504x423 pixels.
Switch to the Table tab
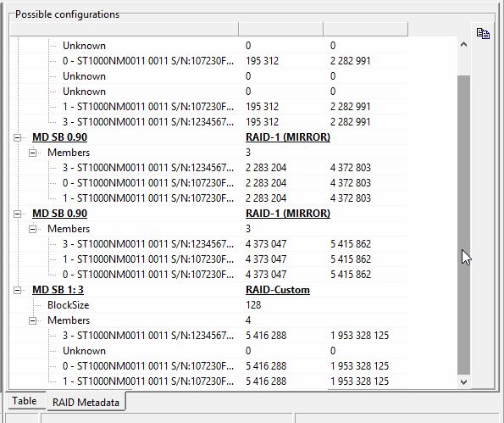(x=24, y=401)
